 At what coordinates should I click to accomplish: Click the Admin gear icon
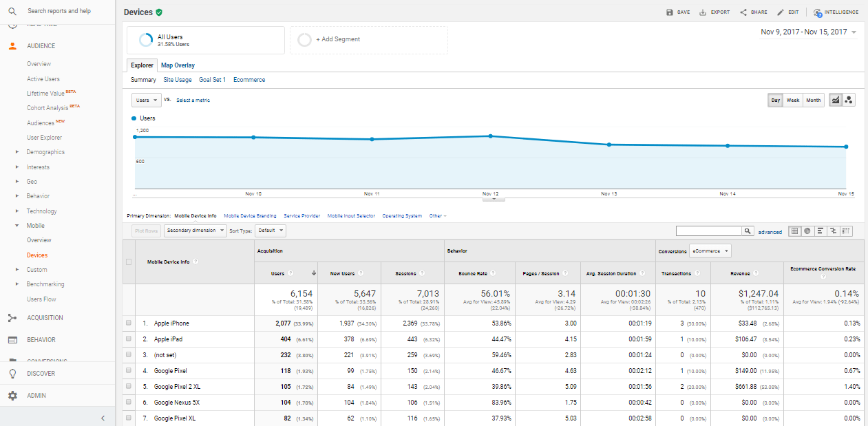pyautogui.click(x=12, y=396)
